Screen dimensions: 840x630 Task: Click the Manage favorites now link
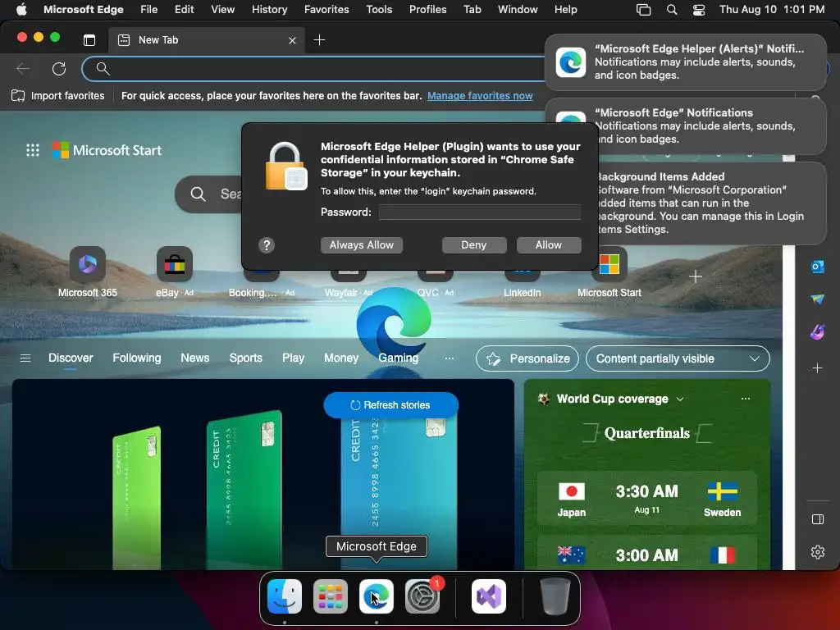point(480,96)
